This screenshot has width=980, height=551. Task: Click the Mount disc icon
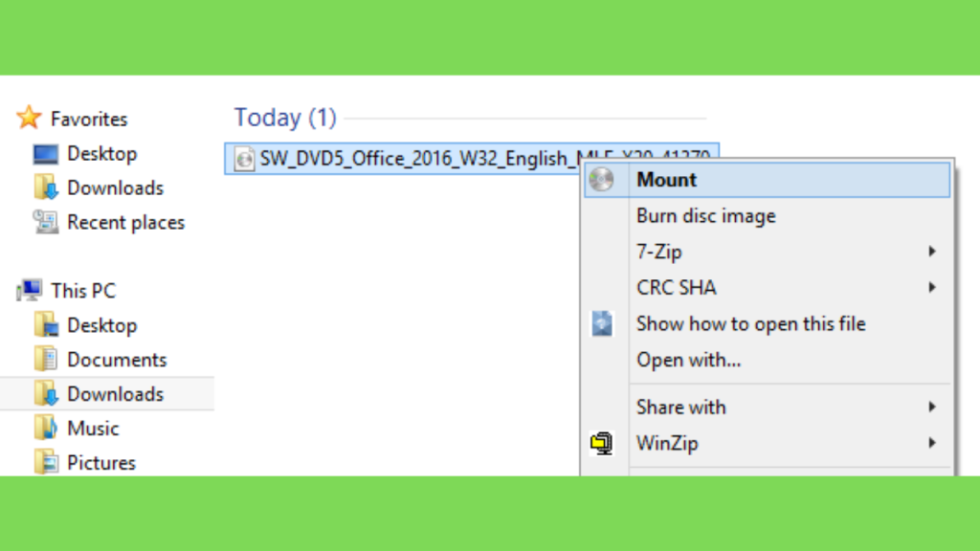[601, 180]
